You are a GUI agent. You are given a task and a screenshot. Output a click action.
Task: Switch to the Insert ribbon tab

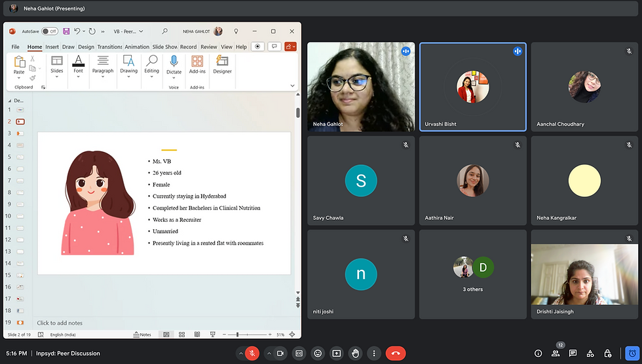[52, 47]
